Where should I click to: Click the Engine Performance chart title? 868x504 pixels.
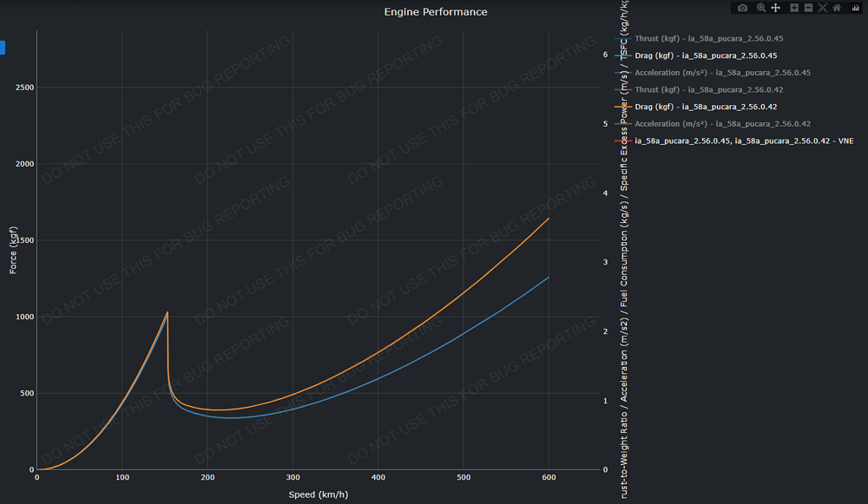(x=436, y=12)
